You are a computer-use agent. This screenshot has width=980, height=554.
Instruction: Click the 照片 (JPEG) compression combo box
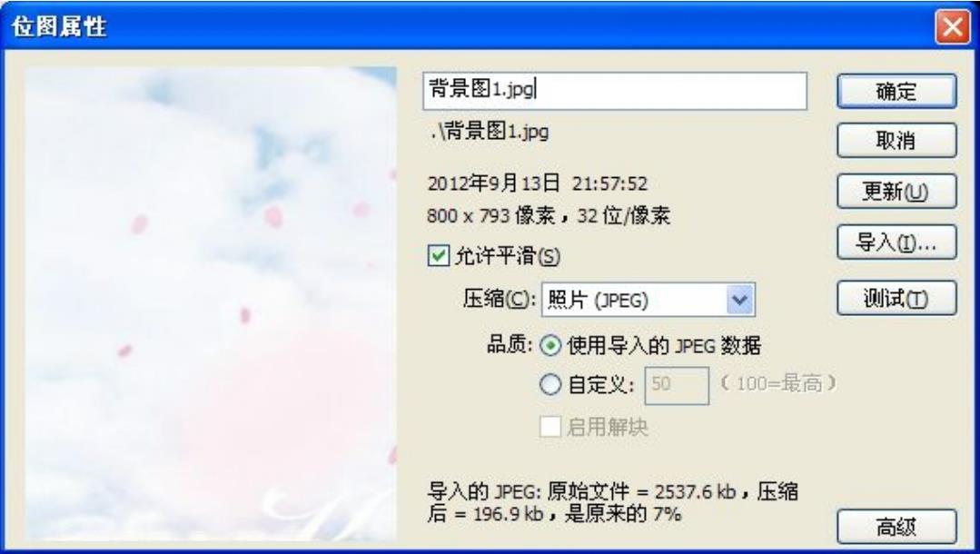[648, 300]
